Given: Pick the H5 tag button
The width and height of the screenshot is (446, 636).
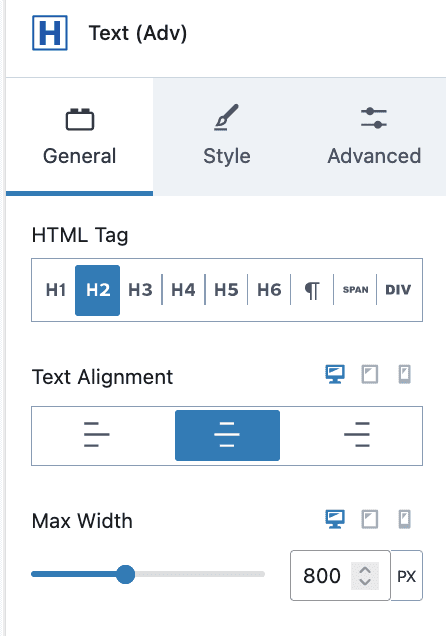Looking at the screenshot, I should 226,290.
